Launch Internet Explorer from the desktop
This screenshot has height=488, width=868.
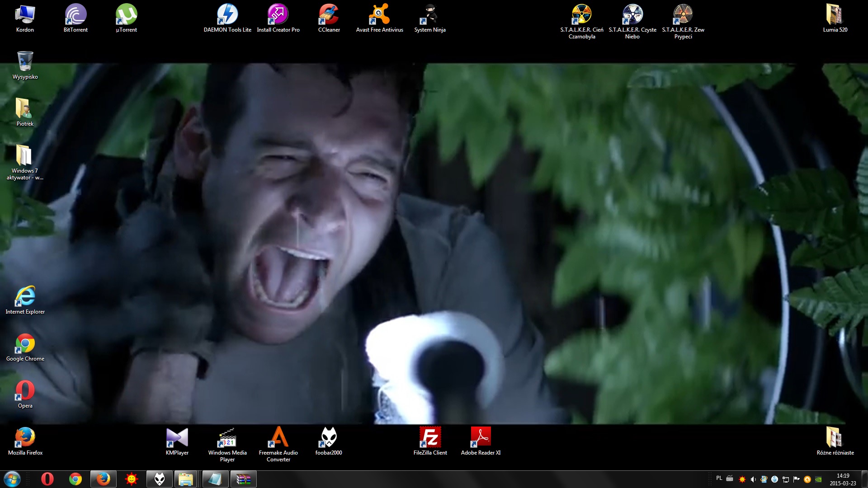25,300
